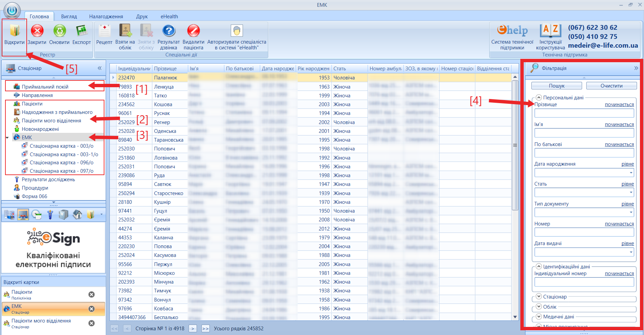The height and width of the screenshot is (335, 644).
Task: Click stethoscope module icon in bottom bar
Action: [x=50, y=215]
